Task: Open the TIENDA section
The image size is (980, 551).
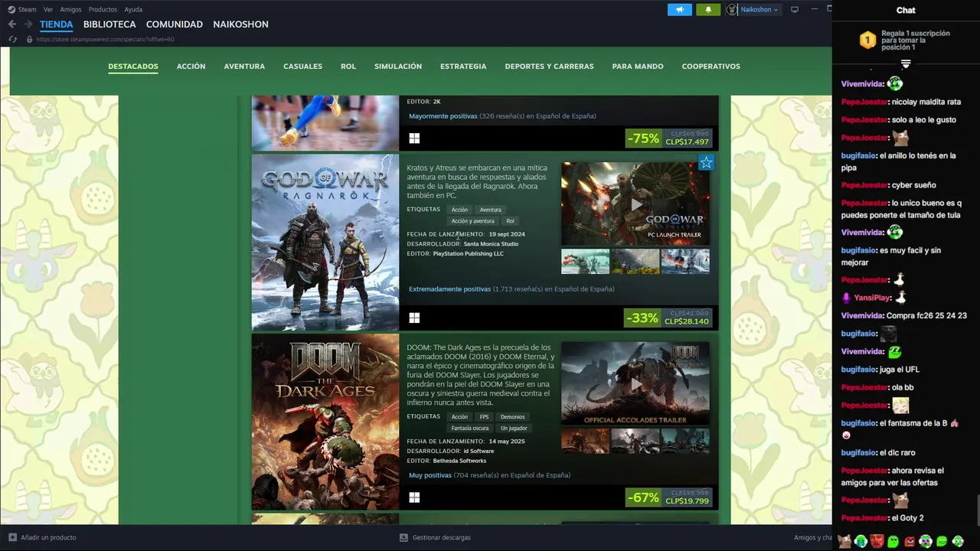Action: coord(56,24)
